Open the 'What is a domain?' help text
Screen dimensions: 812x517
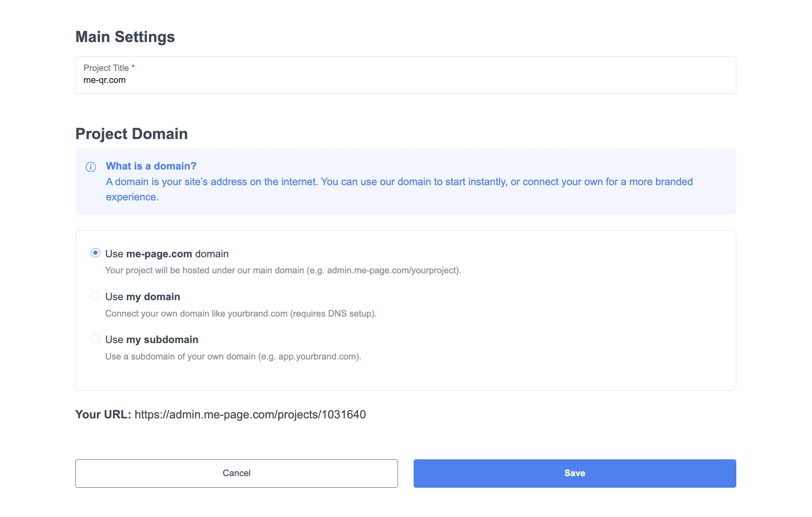(151, 166)
